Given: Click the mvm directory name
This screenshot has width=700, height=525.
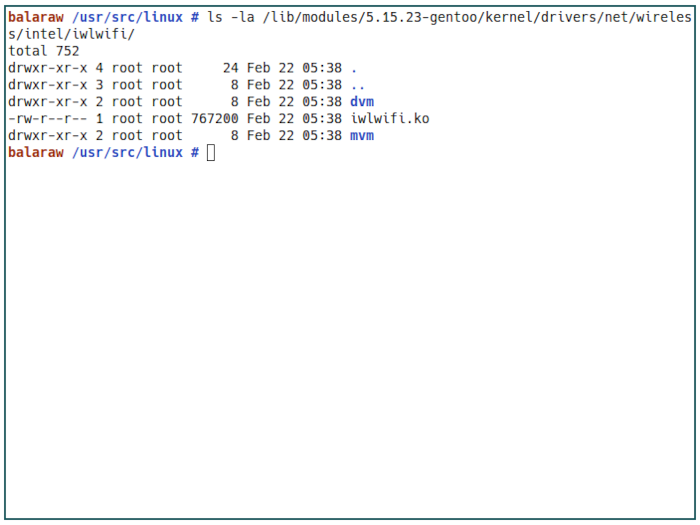Looking at the screenshot, I should click(362, 136).
